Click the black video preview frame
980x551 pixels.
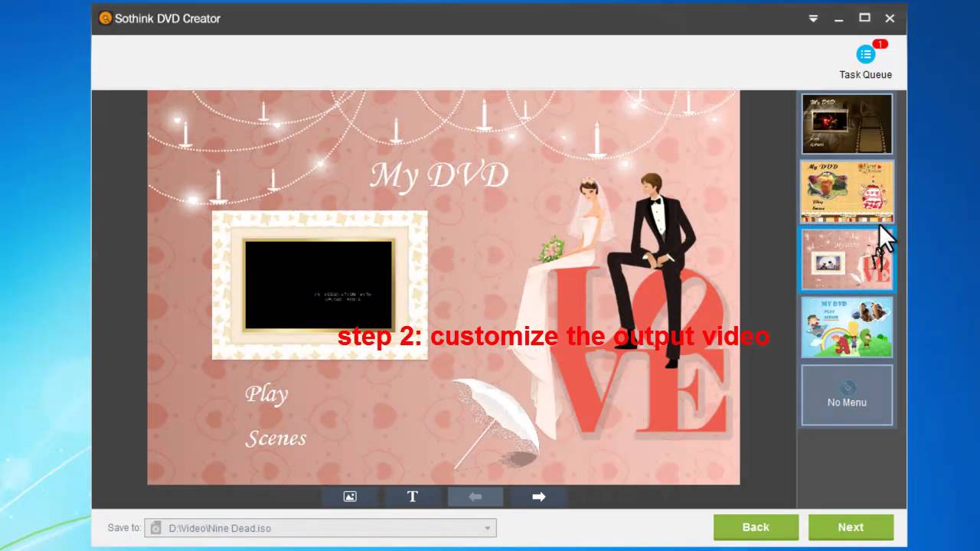coord(318,285)
